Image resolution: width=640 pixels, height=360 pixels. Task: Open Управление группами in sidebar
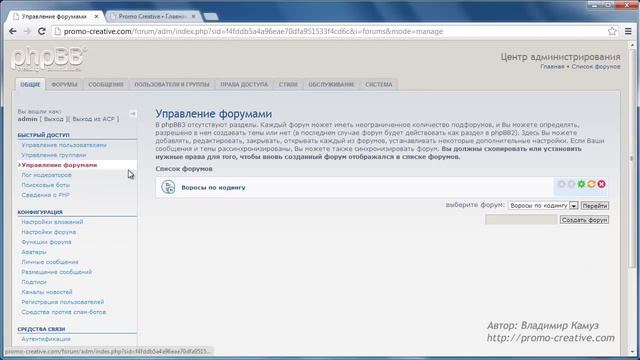pyautogui.click(x=53, y=155)
